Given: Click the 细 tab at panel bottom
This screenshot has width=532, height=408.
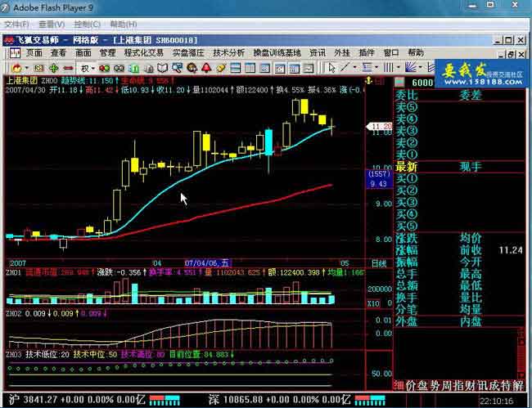Looking at the screenshot, I should pyautogui.click(x=399, y=385).
